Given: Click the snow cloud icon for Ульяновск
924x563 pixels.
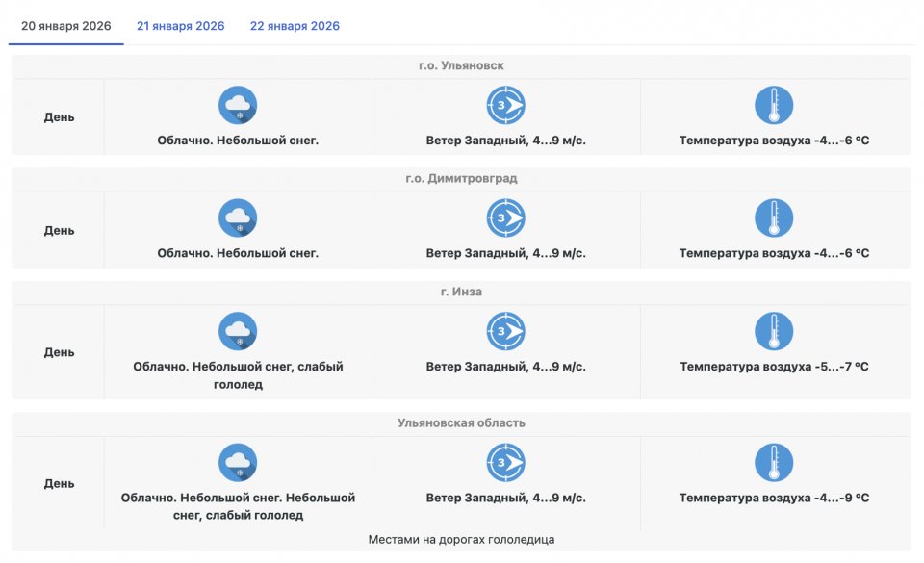Looking at the screenshot, I should (238, 105).
